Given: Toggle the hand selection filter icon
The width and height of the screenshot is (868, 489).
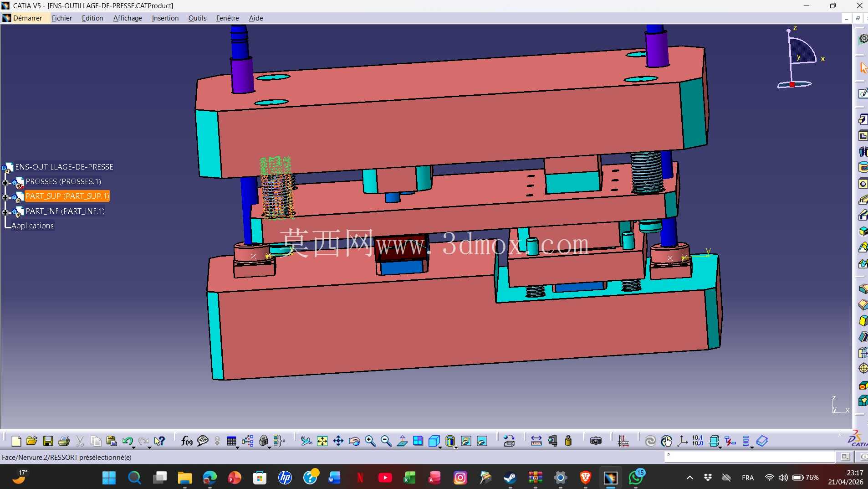Looking at the screenshot, I should 666,441.
